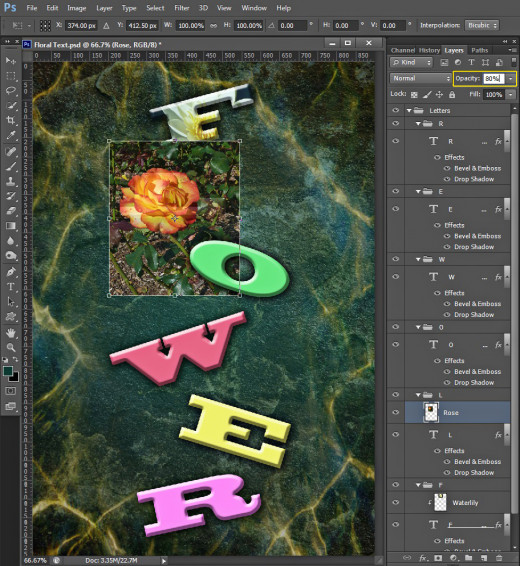This screenshot has height=566, width=520.
Task: Collapse the W group folder
Action: [x=418, y=260]
